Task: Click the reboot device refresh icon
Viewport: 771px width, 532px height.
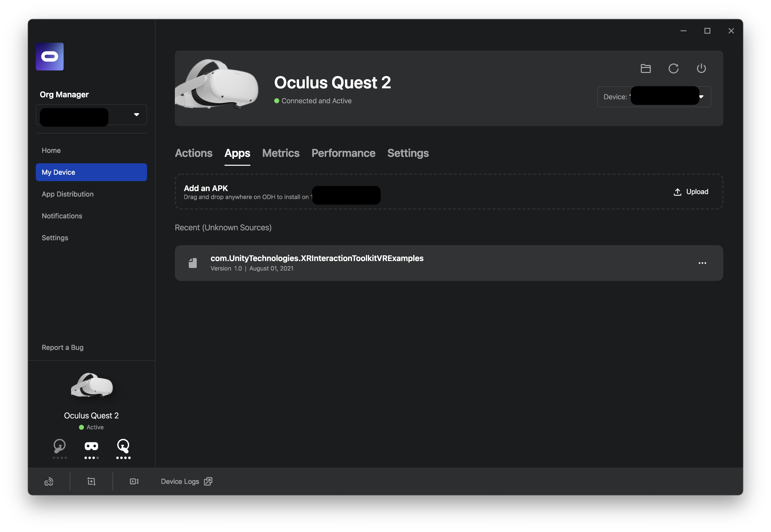Action: click(x=673, y=68)
